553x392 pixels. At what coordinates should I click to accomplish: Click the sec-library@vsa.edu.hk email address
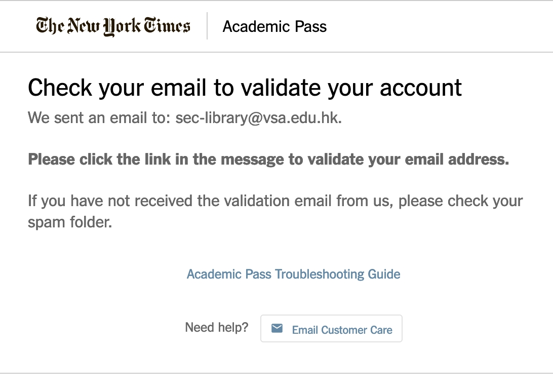[x=258, y=118]
